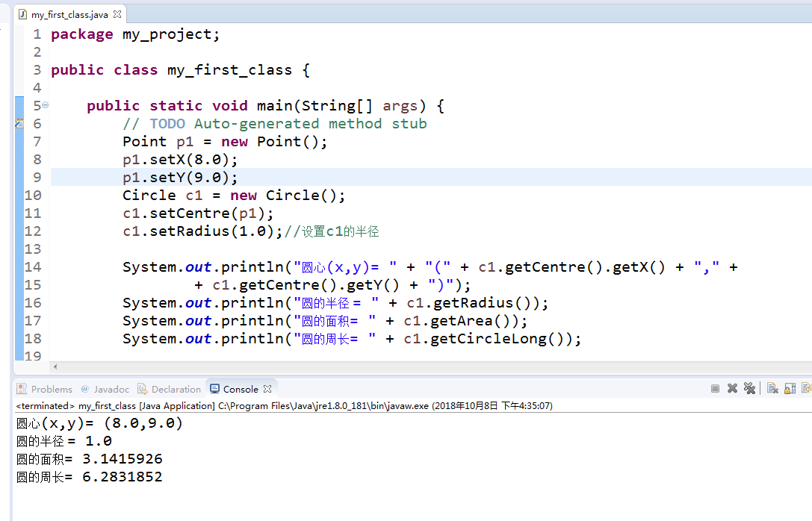The image size is (812, 521).
Task: Click on 'public class my_first_class {' line
Action: click(x=180, y=70)
